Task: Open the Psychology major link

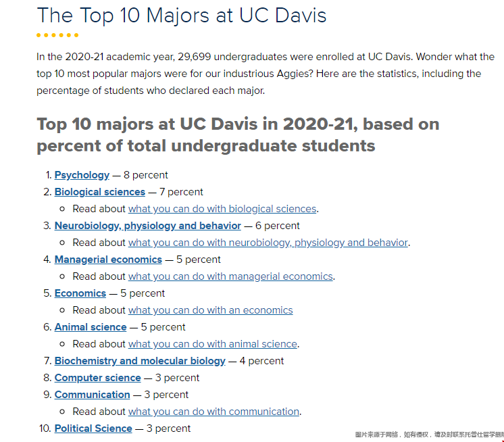Action: click(82, 175)
